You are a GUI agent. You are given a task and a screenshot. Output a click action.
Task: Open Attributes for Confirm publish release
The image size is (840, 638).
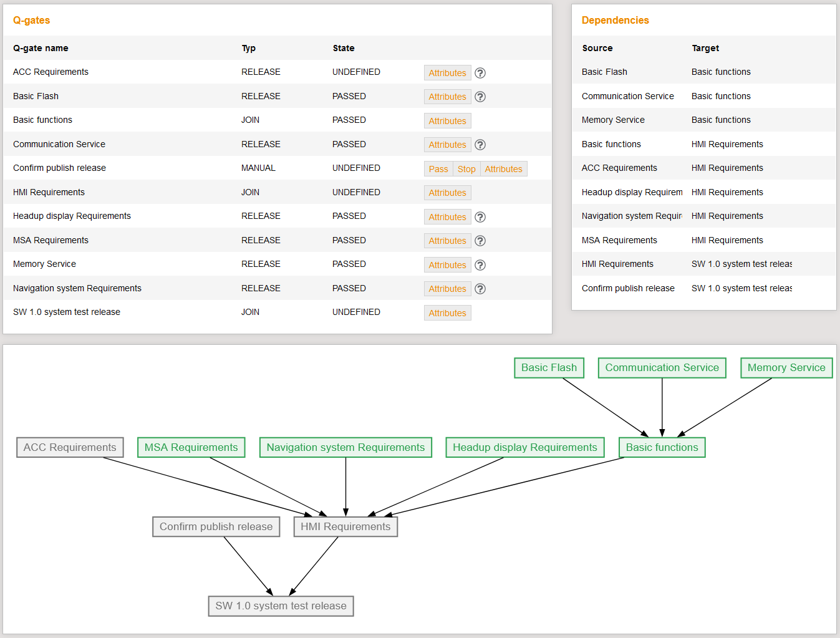point(503,168)
